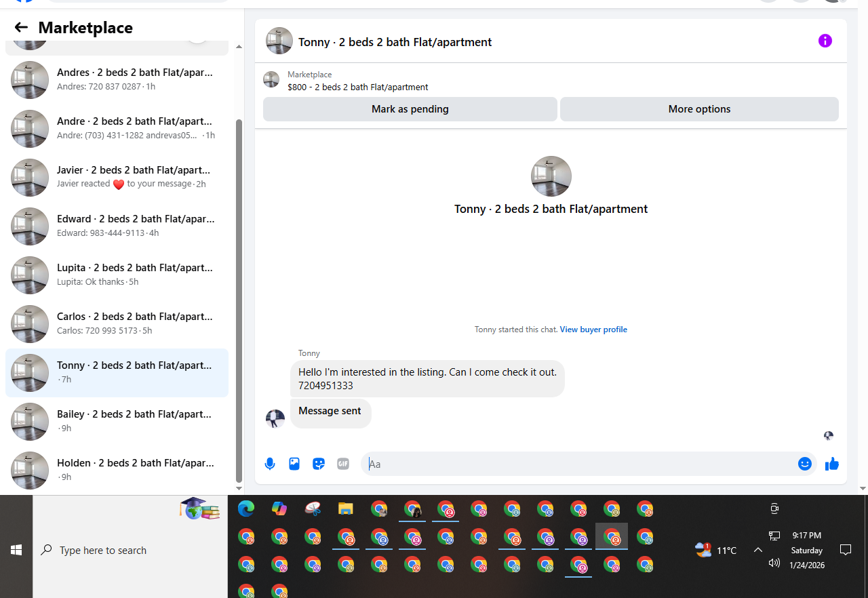The width and height of the screenshot is (868, 598).
Task: Open Lupita conversation saying Ok thanks
Action: (x=117, y=275)
